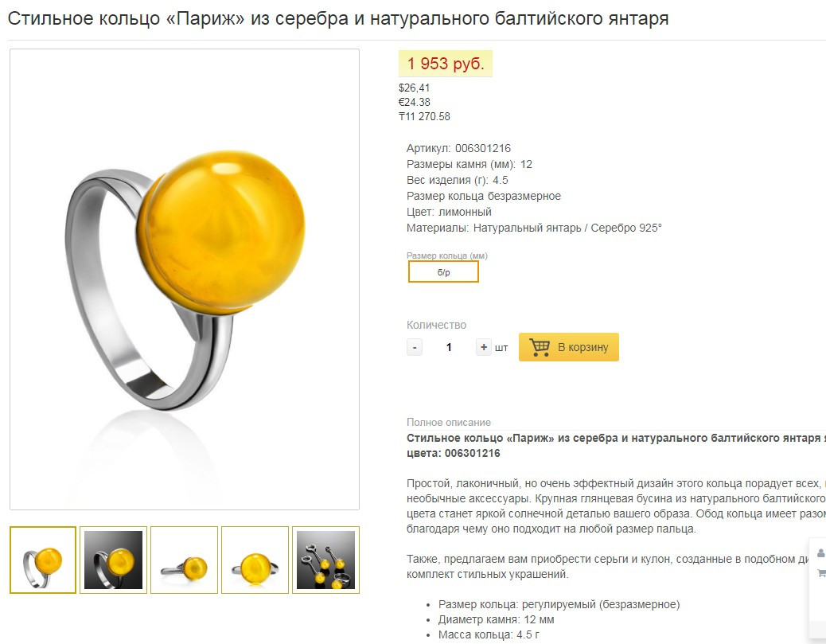Select third thumbnail showing ring side view

(x=184, y=560)
